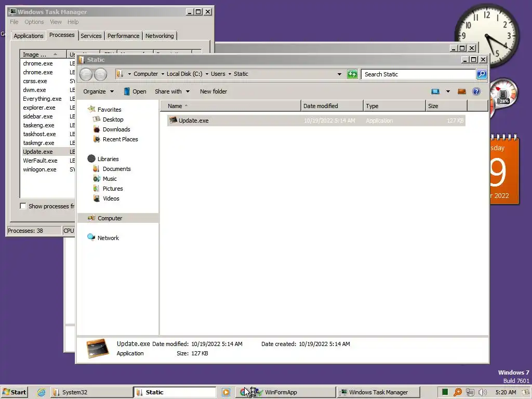
Task: Click the Forward navigation arrow in Static window
Action: point(100,74)
